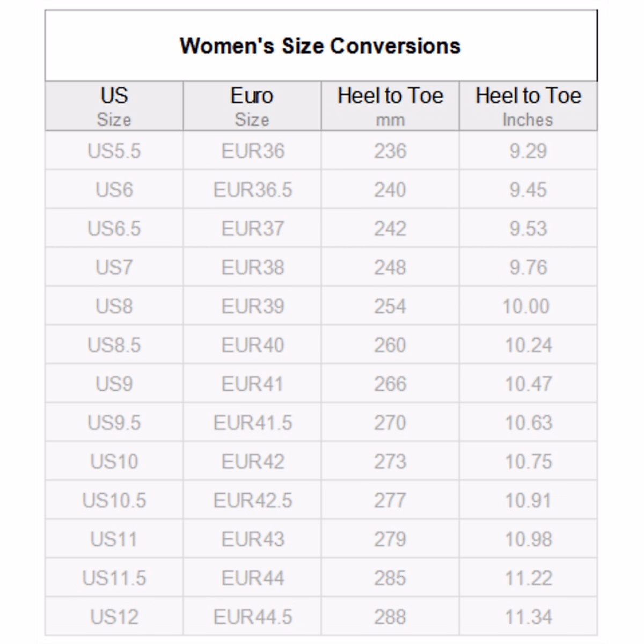
Task: Select the 266 mm cell
Action: pyautogui.click(x=390, y=384)
